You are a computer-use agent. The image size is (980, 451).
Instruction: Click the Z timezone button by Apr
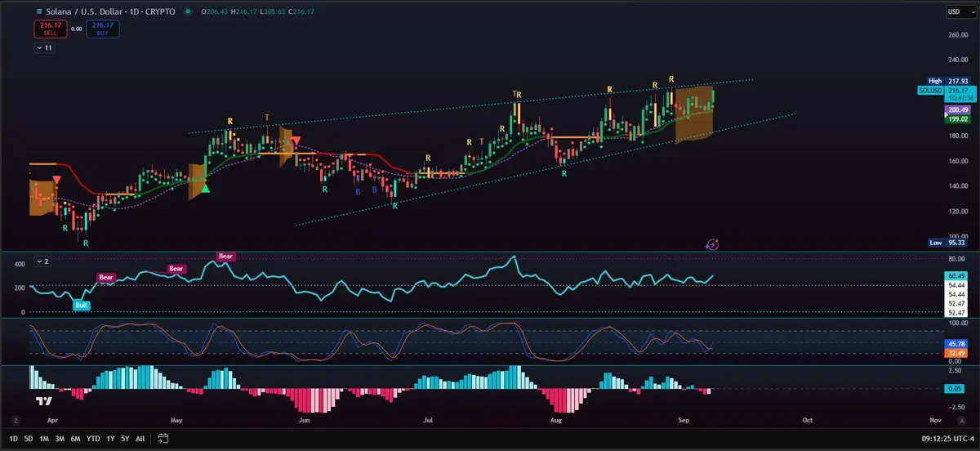pos(15,420)
